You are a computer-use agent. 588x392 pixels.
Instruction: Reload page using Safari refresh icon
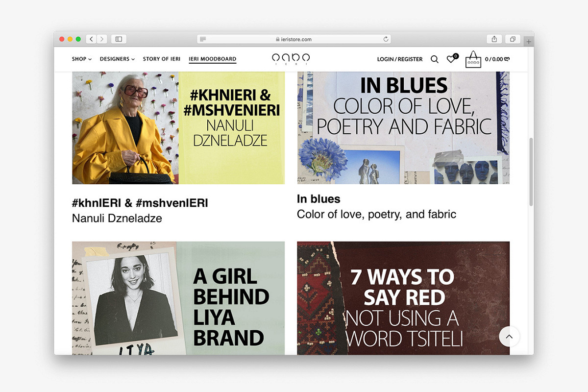click(386, 39)
